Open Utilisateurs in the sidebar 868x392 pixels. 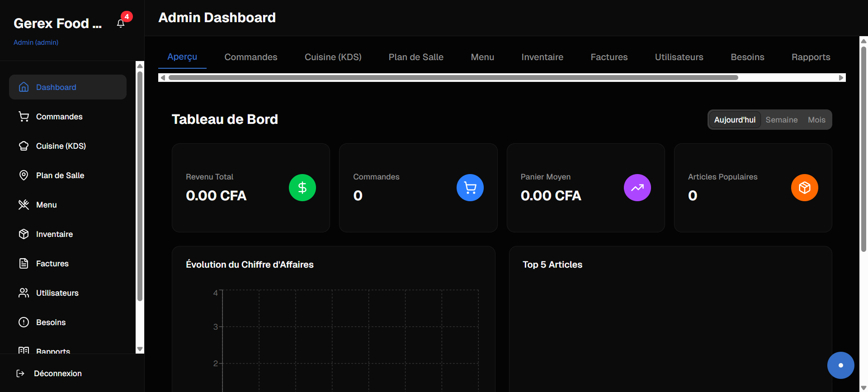(x=57, y=293)
